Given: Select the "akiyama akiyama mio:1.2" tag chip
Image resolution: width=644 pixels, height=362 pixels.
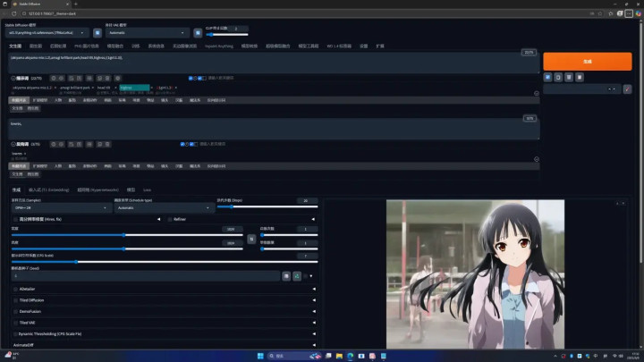Looking at the screenshot, I should point(32,88).
